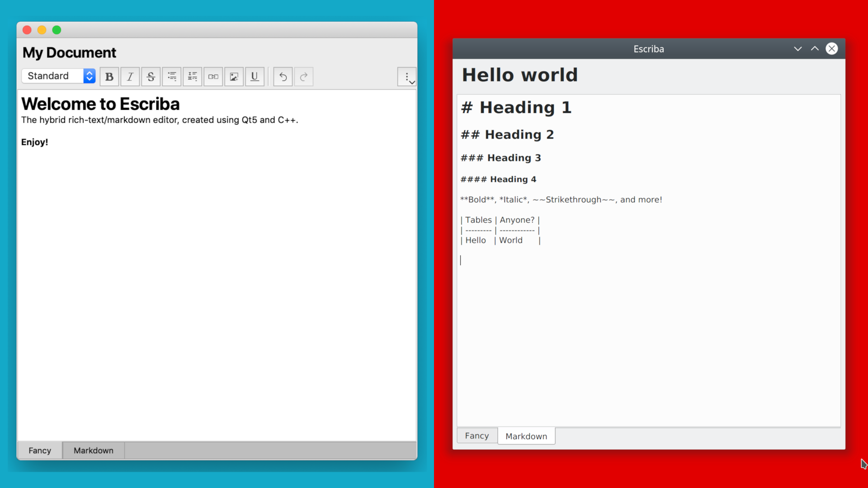Click the Insert image icon

coord(234,76)
